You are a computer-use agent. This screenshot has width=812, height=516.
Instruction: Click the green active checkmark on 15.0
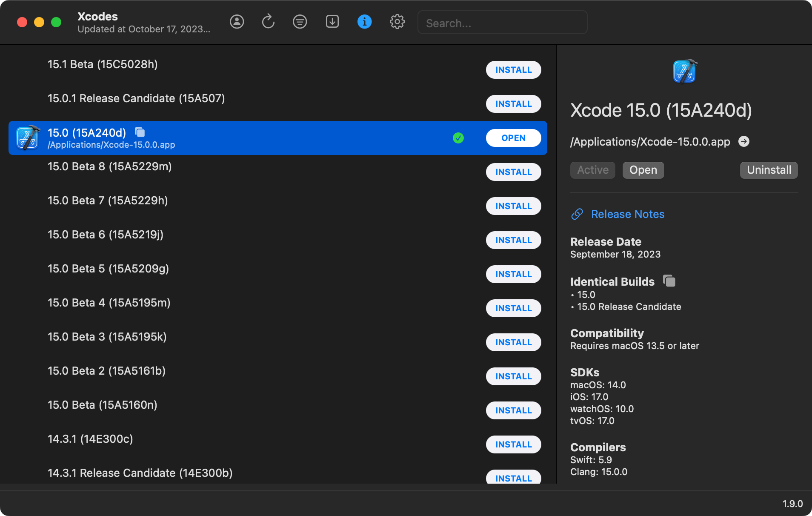(x=458, y=138)
